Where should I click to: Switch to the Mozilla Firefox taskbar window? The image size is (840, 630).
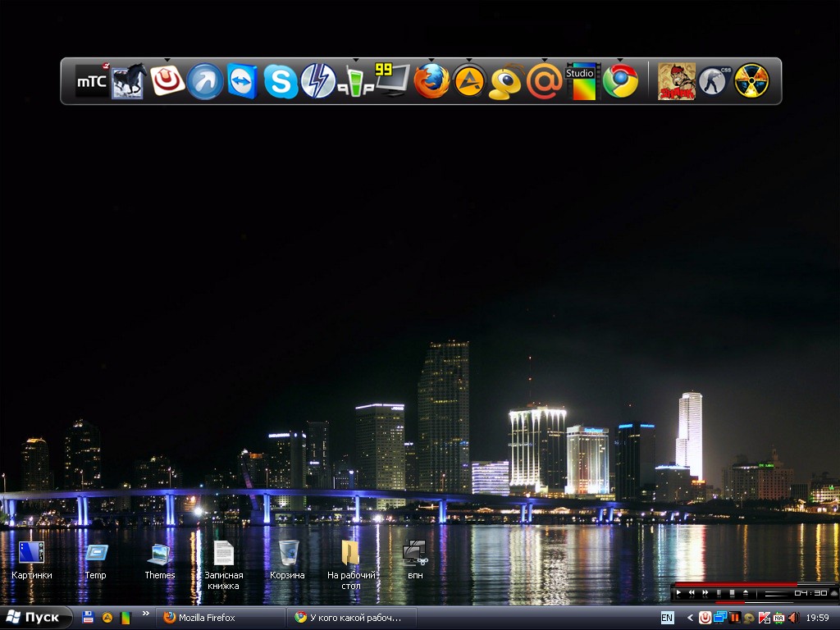(x=220, y=618)
